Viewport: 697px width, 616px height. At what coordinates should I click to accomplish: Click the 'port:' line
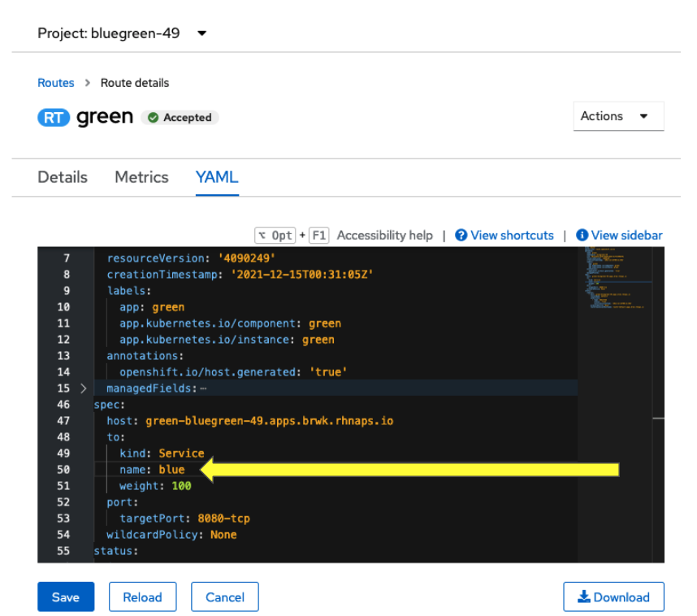(122, 502)
